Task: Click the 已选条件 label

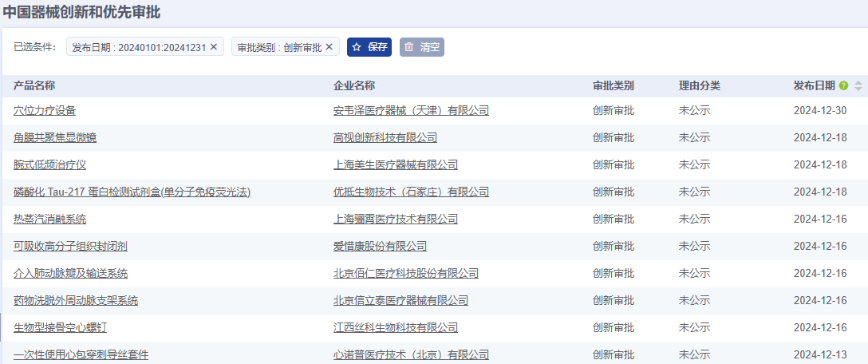Action: tap(35, 47)
